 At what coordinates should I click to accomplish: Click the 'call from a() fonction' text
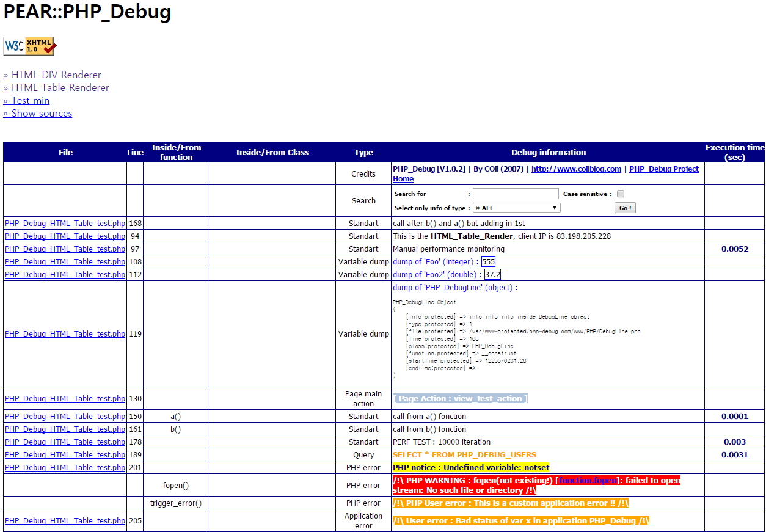pyautogui.click(x=429, y=417)
